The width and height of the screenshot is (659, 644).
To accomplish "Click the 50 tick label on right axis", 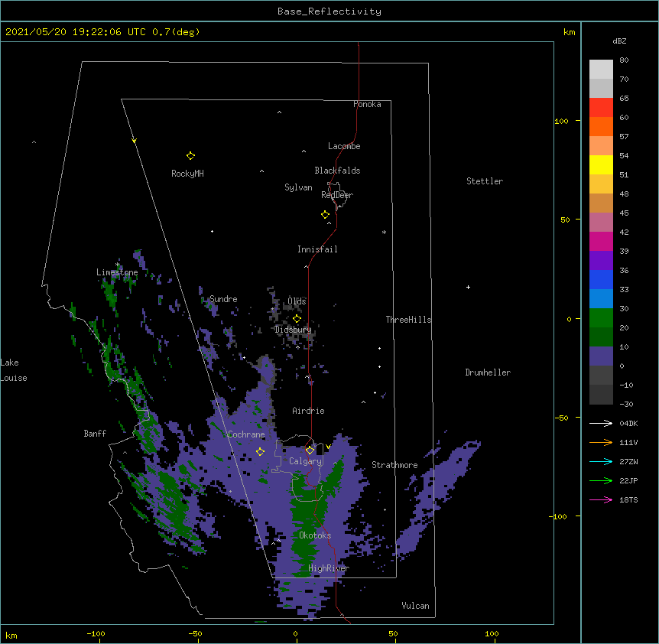I will (x=565, y=220).
